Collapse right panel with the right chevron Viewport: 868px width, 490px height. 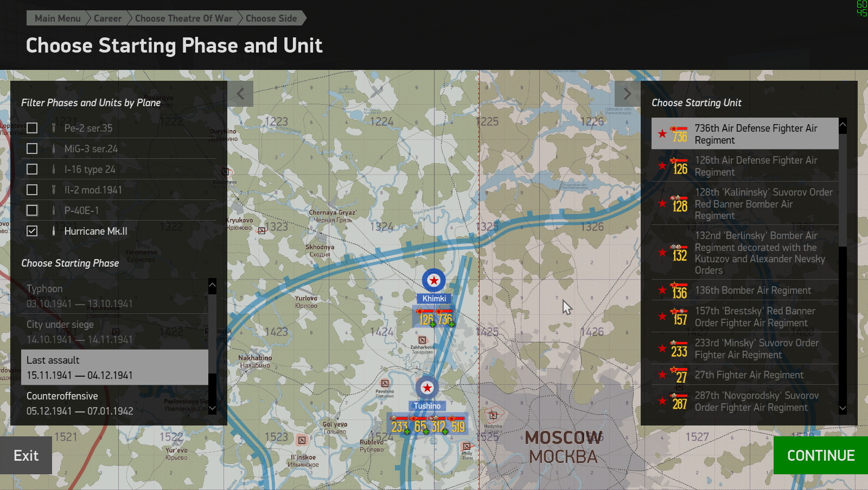[627, 94]
